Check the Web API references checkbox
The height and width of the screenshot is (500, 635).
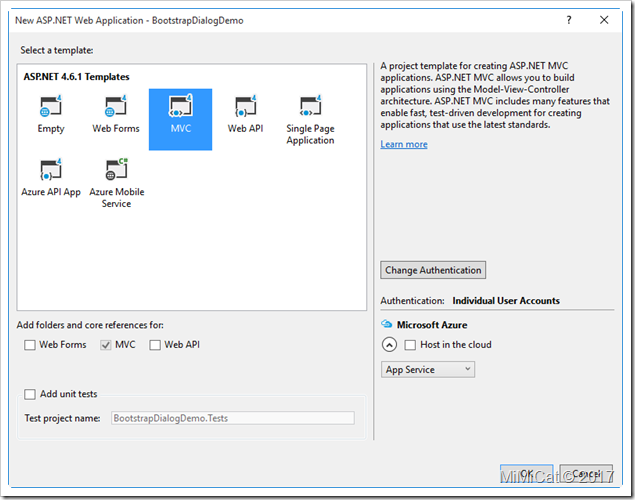(155, 345)
